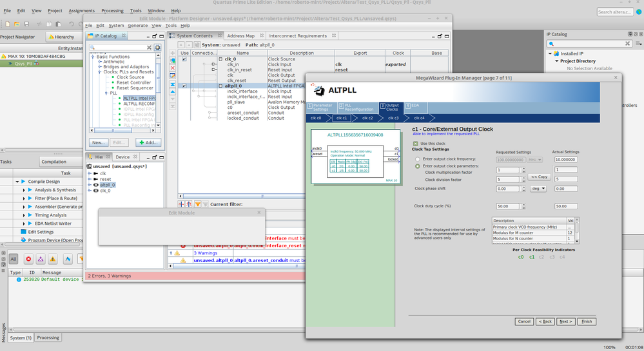The width and height of the screenshot is (644, 351).
Task: Switch to the Address Map tab
Action: click(240, 35)
